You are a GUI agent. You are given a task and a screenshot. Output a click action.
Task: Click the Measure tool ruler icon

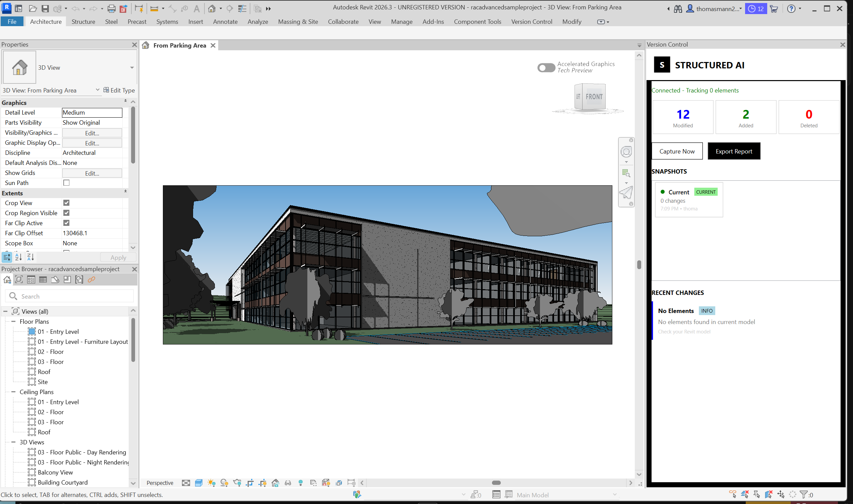(x=154, y=9)
